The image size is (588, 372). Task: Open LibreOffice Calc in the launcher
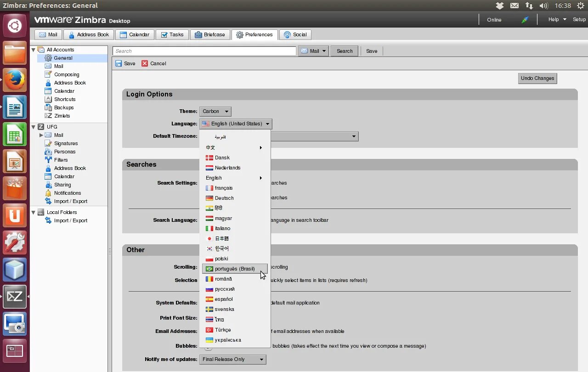(x=15, y=134)
